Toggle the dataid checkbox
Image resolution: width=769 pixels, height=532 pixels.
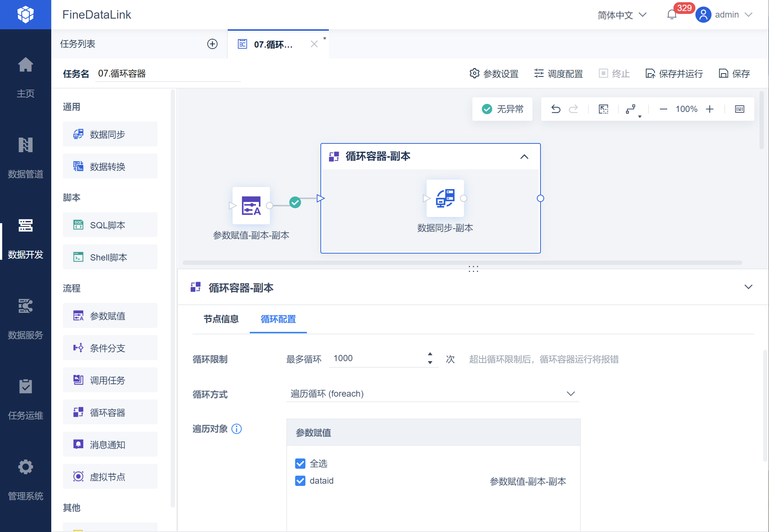tap(300, 481)
